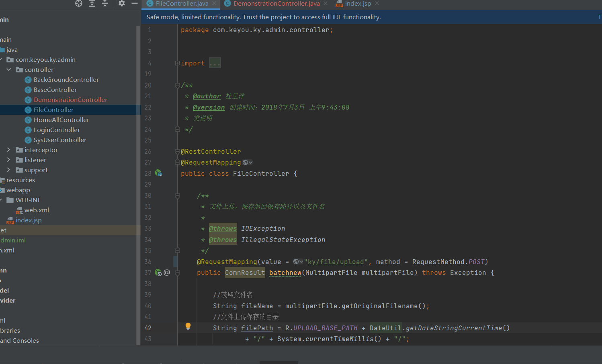Image resolution: width=602 pixels, height=364 pixels.
Task: Click URL globe icon before ky/file/upload
Action: point(296,262)
